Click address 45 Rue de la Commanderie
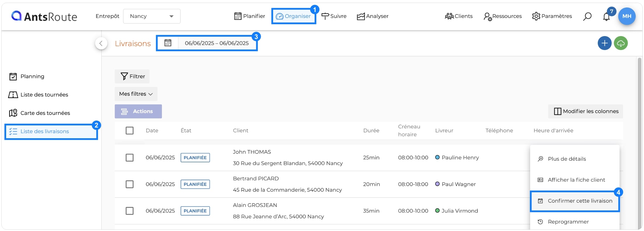644x231 pixels. coord(287,190)
